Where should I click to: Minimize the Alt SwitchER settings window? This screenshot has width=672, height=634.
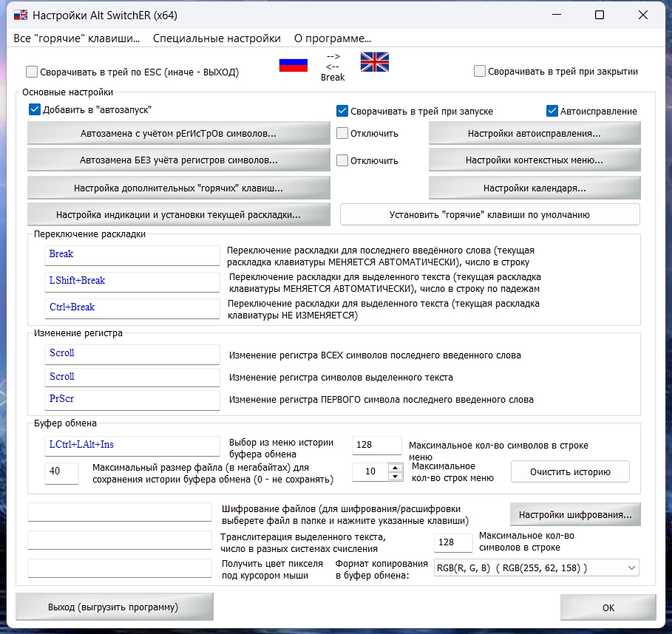point(557,15)
